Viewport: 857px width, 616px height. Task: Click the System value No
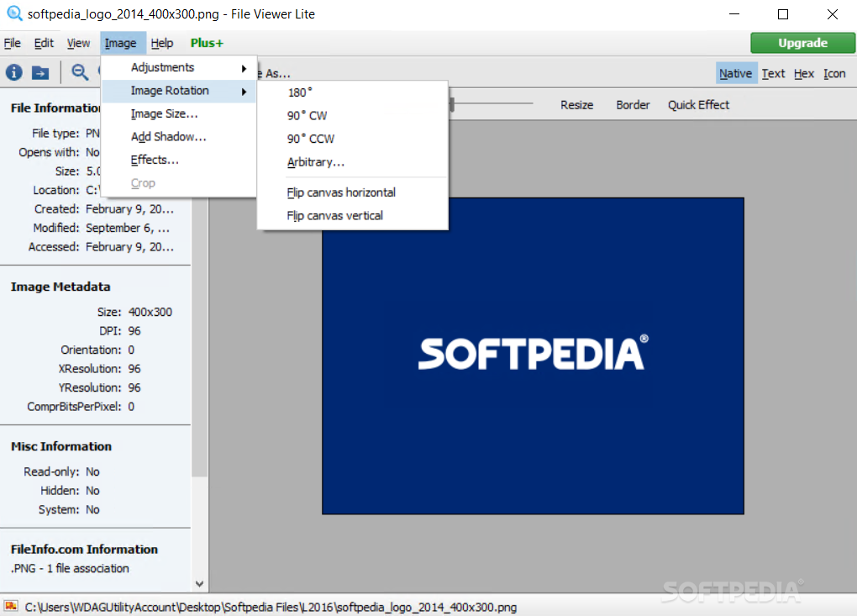pos(93,509)
